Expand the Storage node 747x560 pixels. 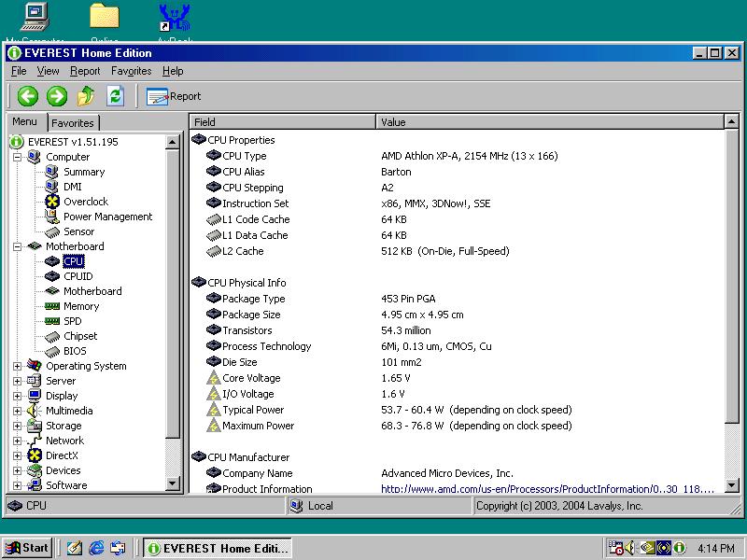tap(17, 426)
